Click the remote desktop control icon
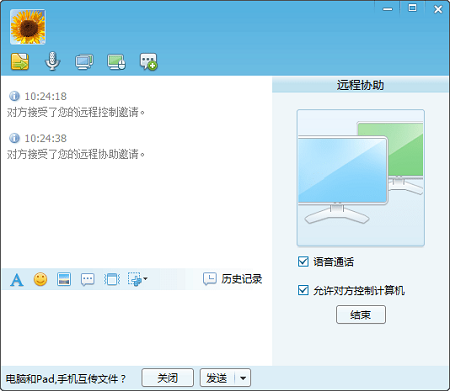 117,62
